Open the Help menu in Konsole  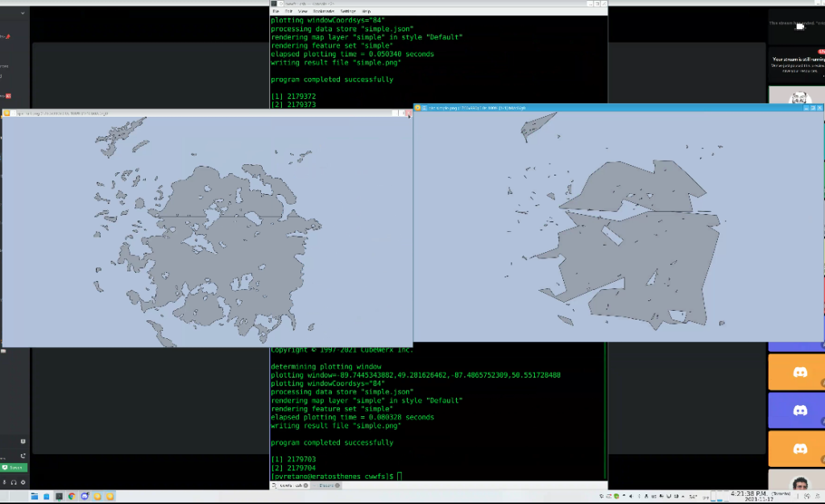(367, 11)
